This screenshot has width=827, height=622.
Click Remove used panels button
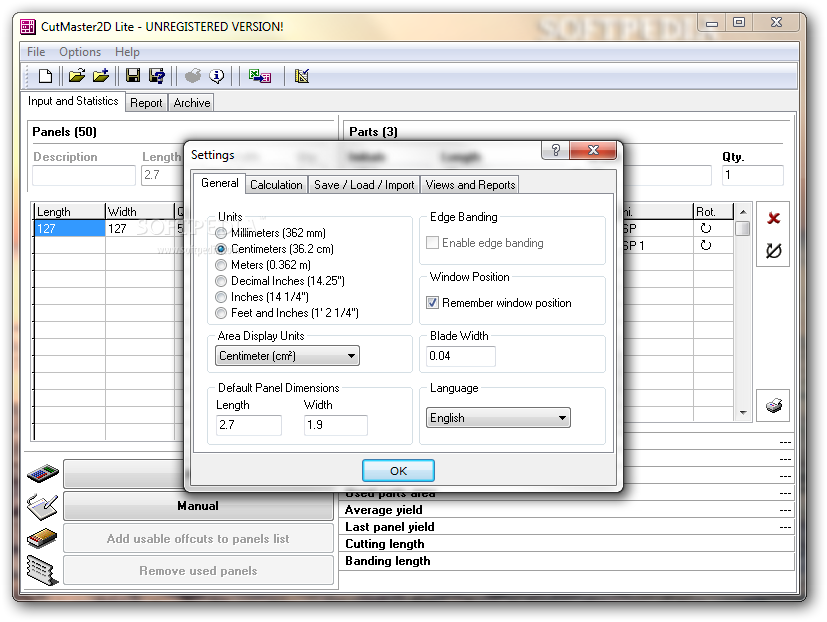(x=198, y=571)
